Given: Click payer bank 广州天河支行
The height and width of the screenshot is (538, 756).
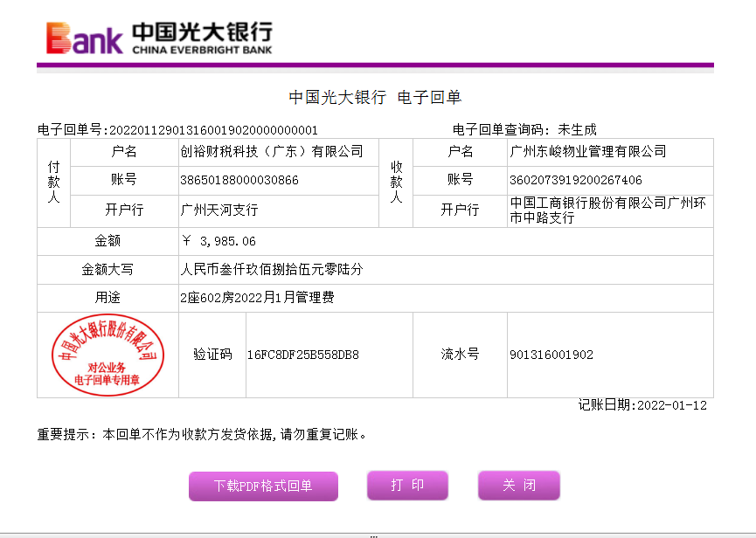Looking at the screenshot, I should (x=218, y=210).
